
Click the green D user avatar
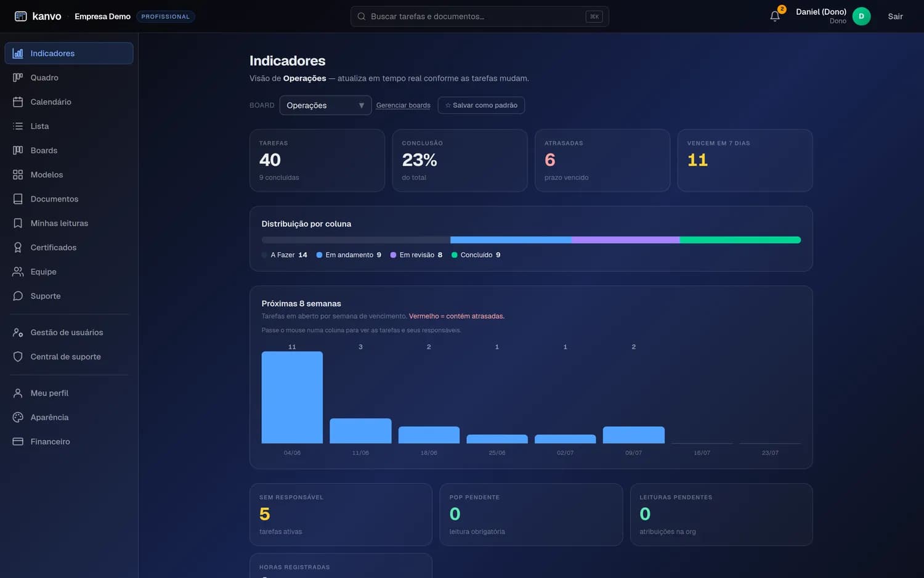[x=861, y=17]
